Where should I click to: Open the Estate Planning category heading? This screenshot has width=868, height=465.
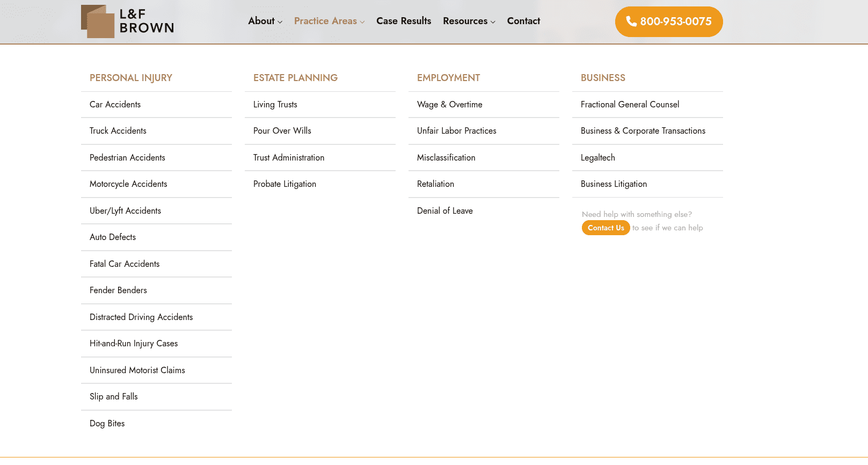(x=295, y=78)
